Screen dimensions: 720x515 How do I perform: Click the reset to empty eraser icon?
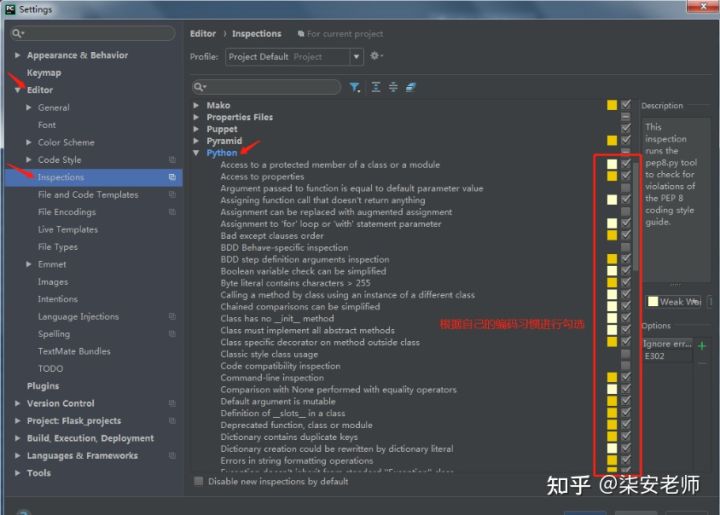coord(411,87)
